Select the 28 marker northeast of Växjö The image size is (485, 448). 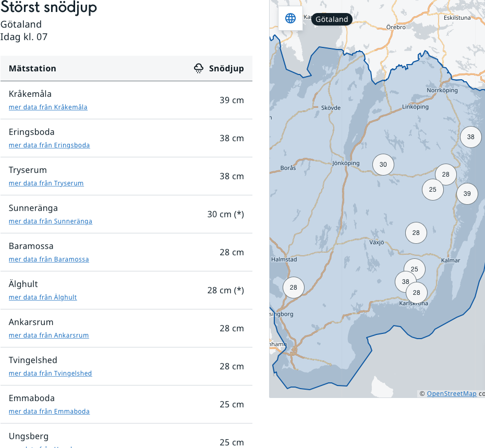pos(416,233)
